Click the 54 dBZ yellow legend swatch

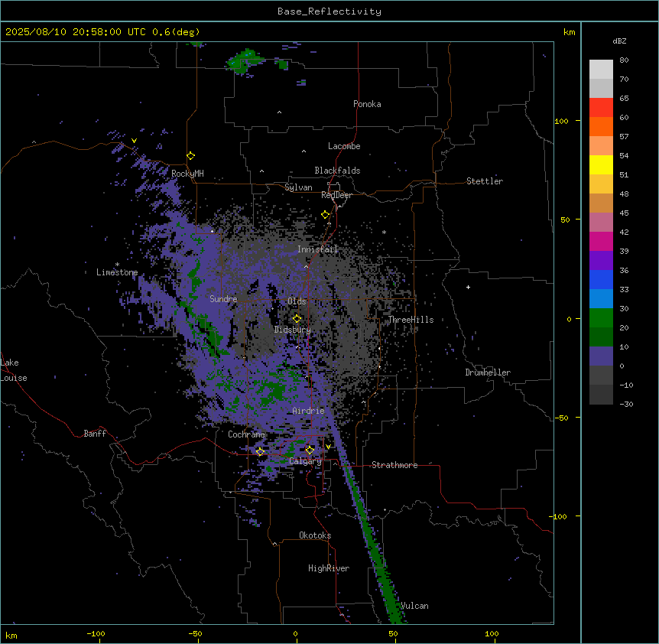tap(601, 164)
